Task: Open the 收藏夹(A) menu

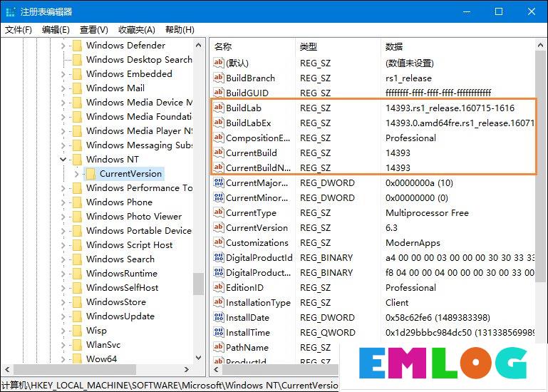Action: [137, 30]
